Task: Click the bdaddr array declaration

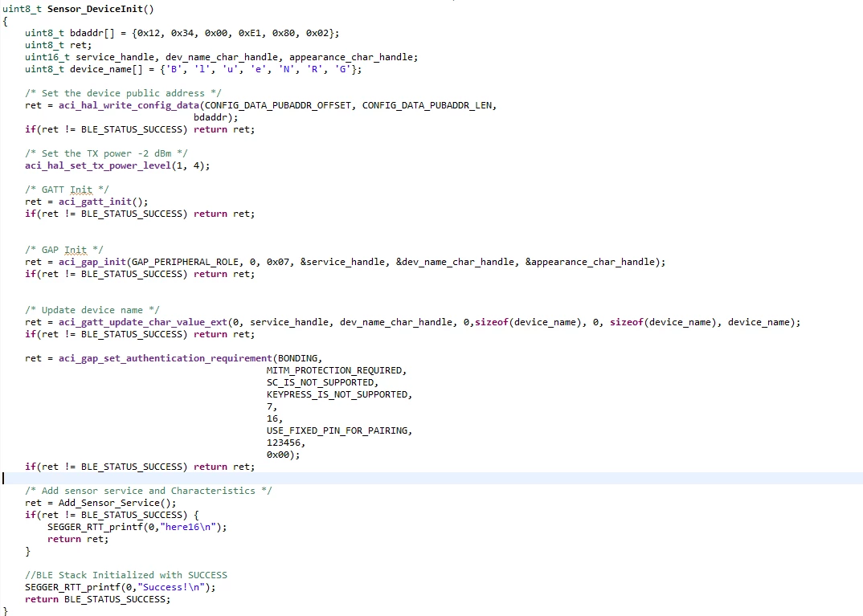Action: (182, 33)
